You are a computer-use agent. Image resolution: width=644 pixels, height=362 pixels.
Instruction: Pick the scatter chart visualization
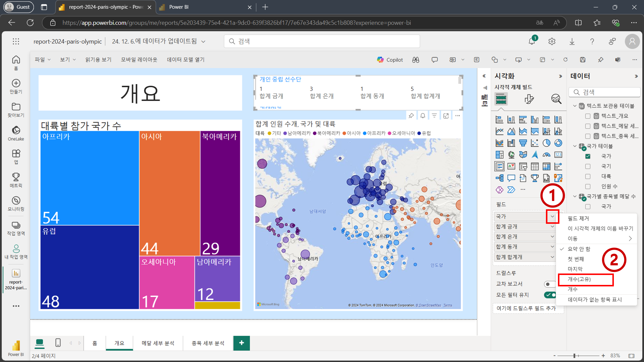tap(535, 143)
